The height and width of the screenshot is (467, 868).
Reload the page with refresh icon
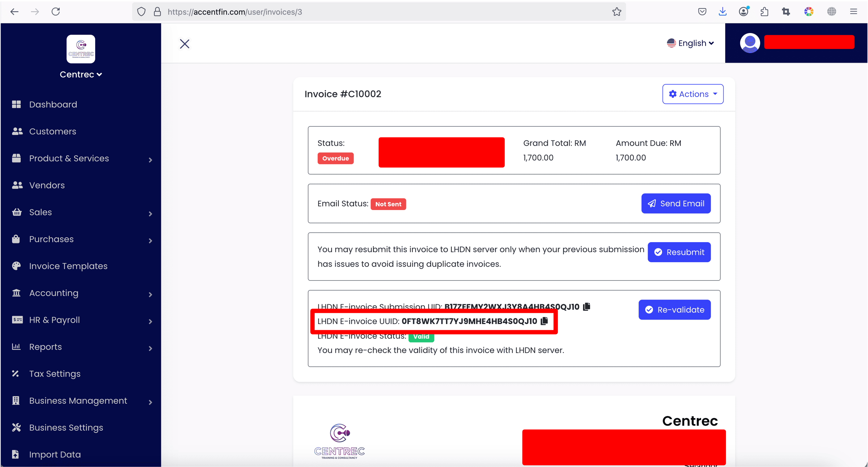point(56,12)
